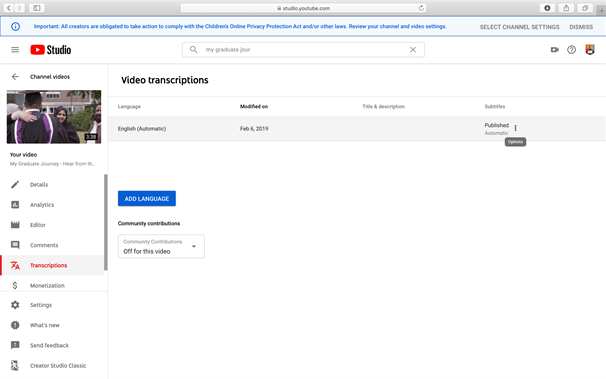
Task: Click the Channel videos link
Action: click(x=50, y=76)
